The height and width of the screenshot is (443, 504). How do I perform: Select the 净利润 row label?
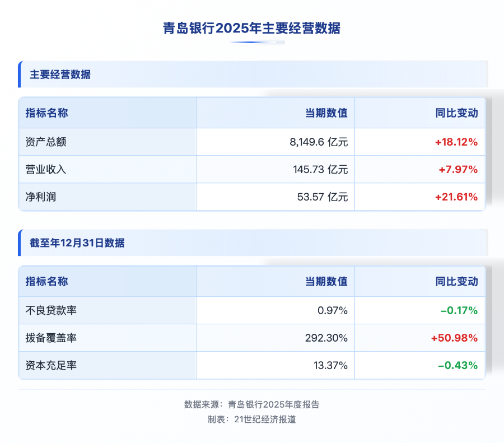[x=41, y=197]
